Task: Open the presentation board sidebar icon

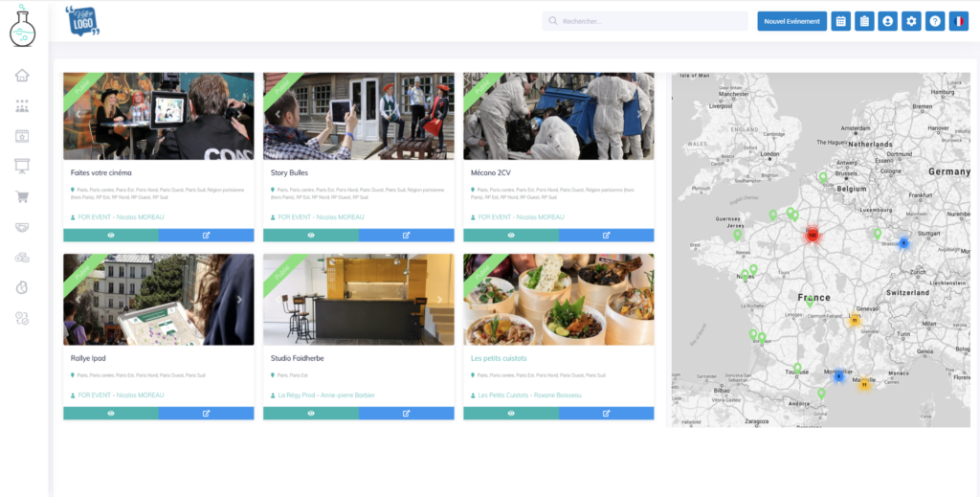Action: (22, 166)
